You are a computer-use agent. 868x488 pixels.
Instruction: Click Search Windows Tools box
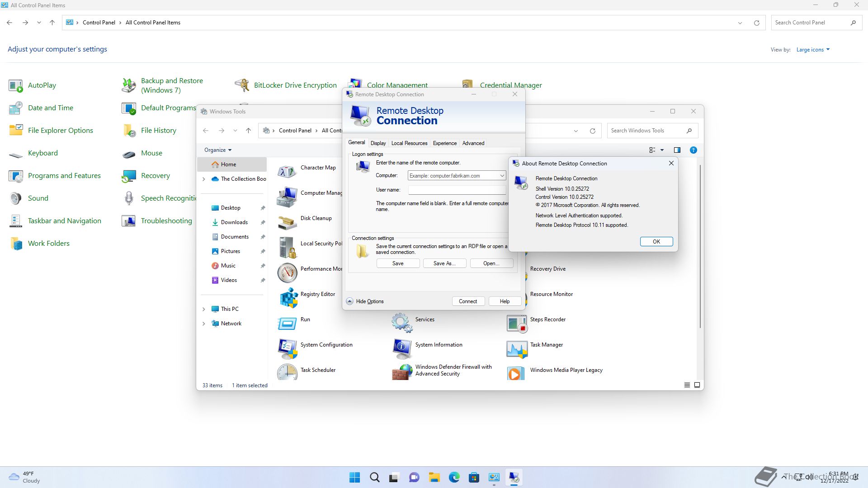click(x=652, y=131)
